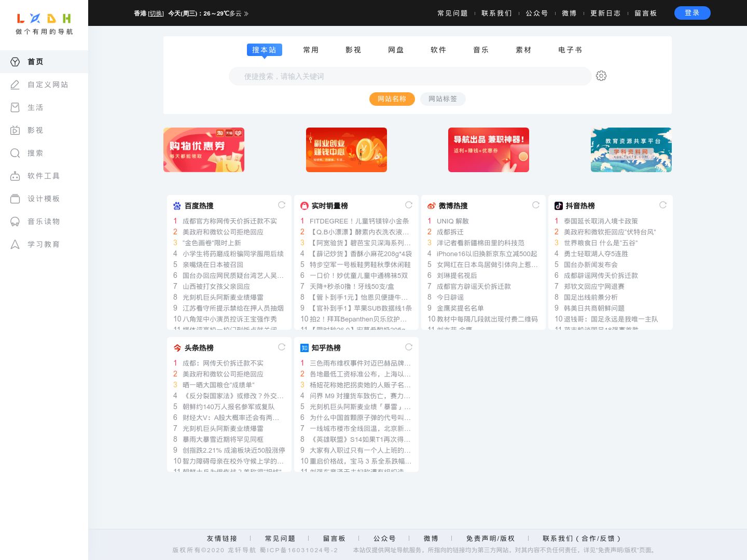Open the 导航出品 兼职神器 banner
Screen dimensions: 747x560
point(489,150)
